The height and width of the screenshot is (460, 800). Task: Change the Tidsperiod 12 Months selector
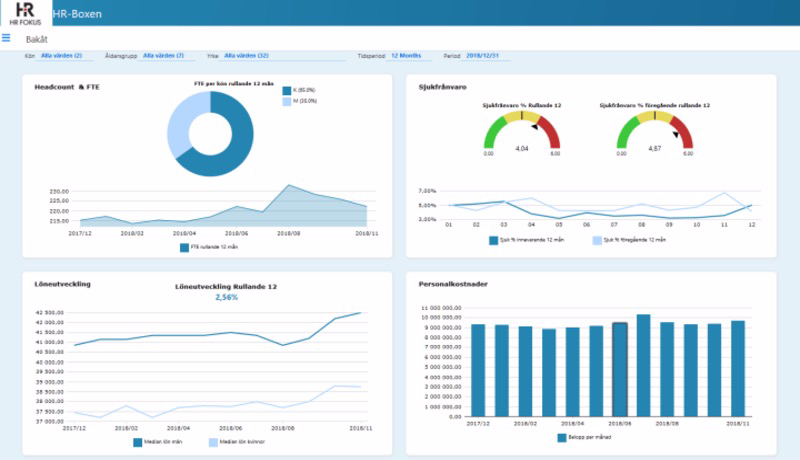point(410,56)
